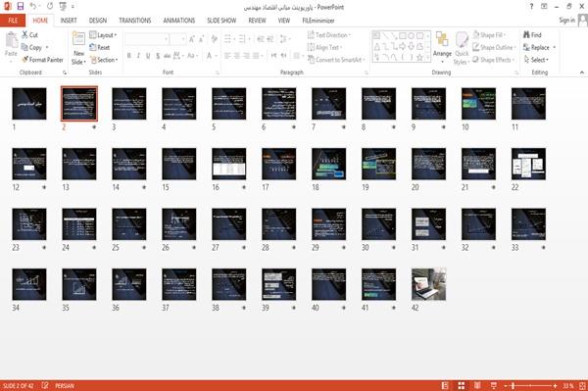588x391 pixels.
Task: Open Ribbon Display Options
Action: 544,7
